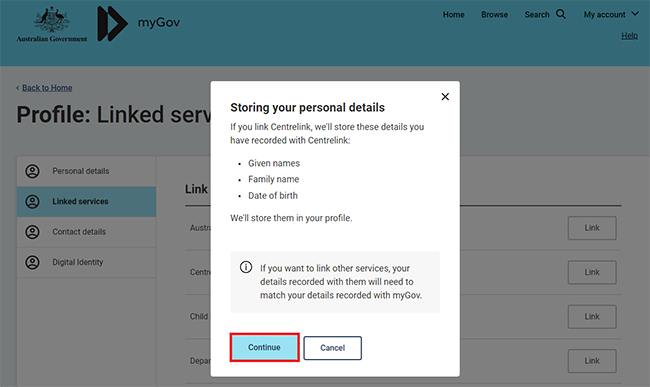Click the search magnifying glass icon
The image size is (650, 387).
561,14
